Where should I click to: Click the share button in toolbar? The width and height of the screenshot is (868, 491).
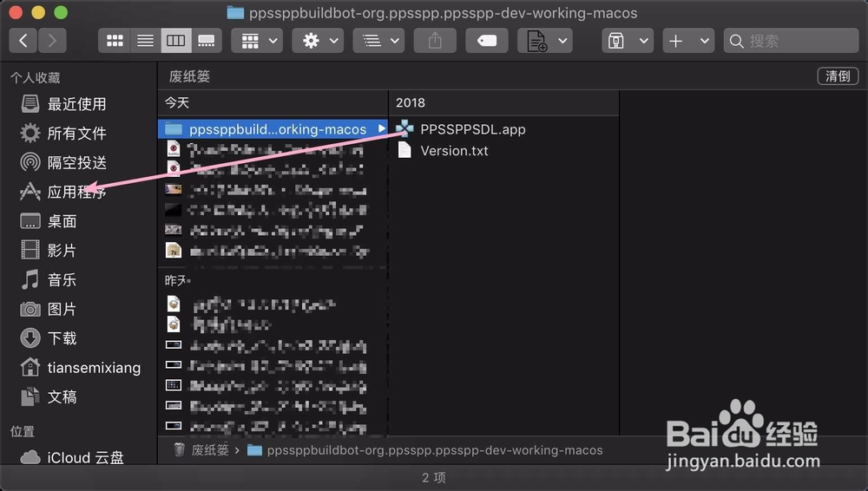pos(435,41)
